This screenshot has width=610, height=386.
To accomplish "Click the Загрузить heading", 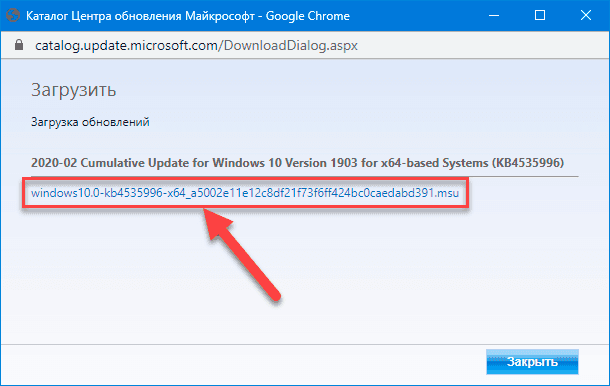I will (x=74, y=90).
